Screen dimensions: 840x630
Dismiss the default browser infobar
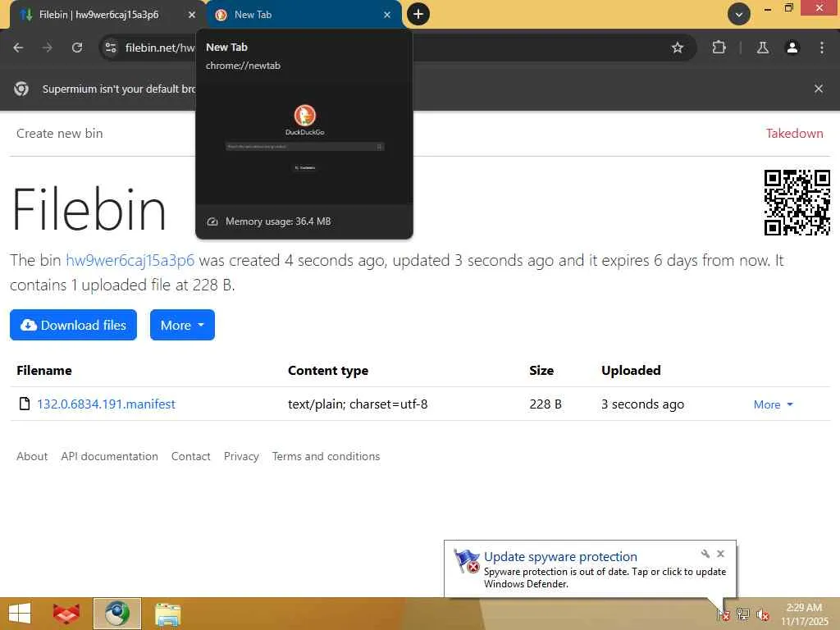point(819,89)
